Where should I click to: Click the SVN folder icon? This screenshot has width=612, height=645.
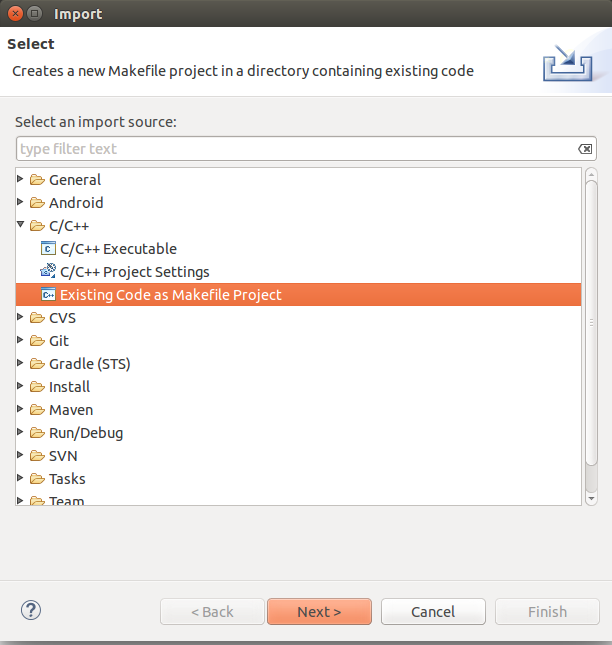point(37,456)
